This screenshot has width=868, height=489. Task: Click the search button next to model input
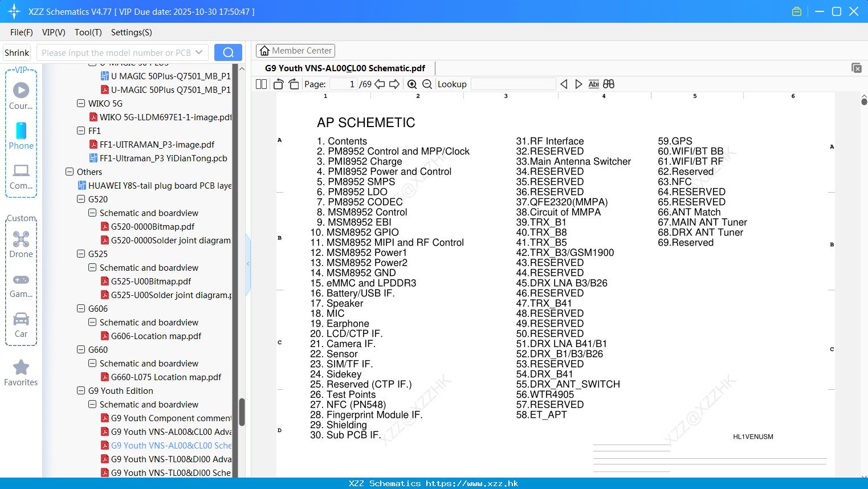(x=228, y=52)
